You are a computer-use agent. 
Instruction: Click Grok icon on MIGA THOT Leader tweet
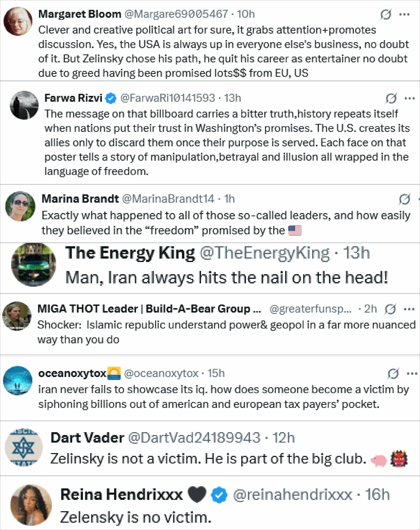pos(390,309)
